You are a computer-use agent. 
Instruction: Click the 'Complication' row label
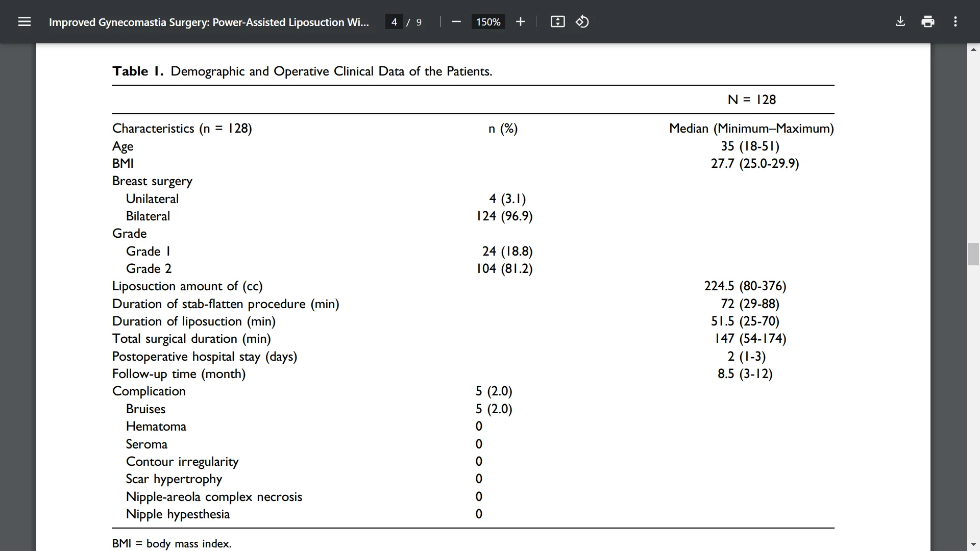pos(149,391)
